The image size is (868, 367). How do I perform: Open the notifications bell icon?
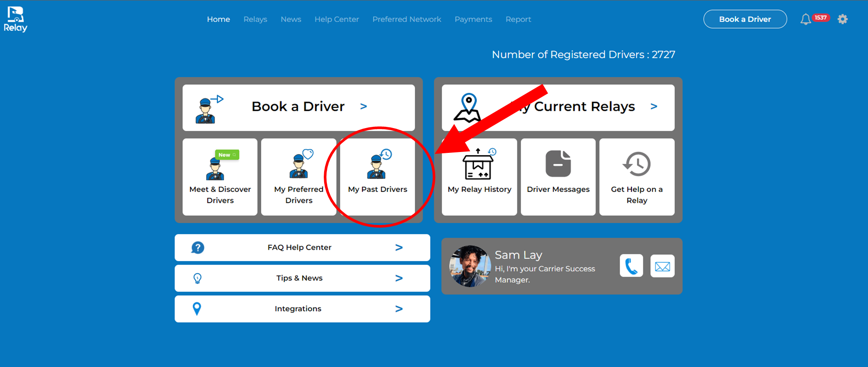tap(806, 19)
